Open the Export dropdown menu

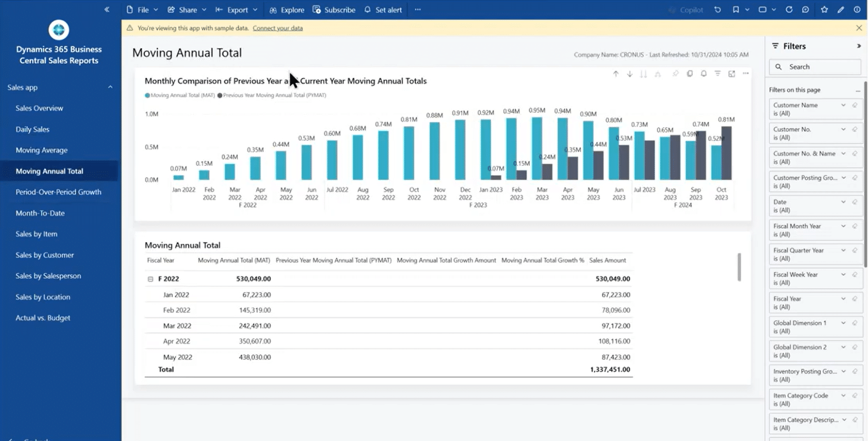(x=237, y=10)
